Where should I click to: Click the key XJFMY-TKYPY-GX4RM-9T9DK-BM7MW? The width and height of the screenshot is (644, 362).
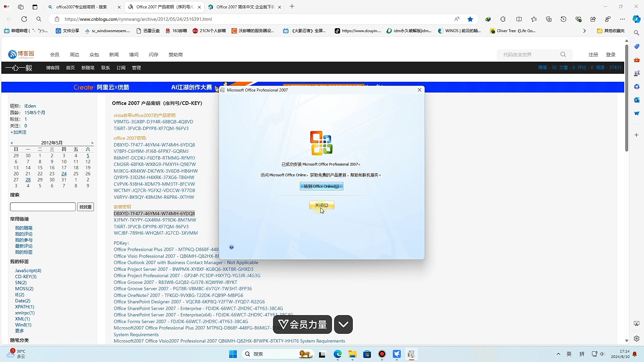click(155, 220)
